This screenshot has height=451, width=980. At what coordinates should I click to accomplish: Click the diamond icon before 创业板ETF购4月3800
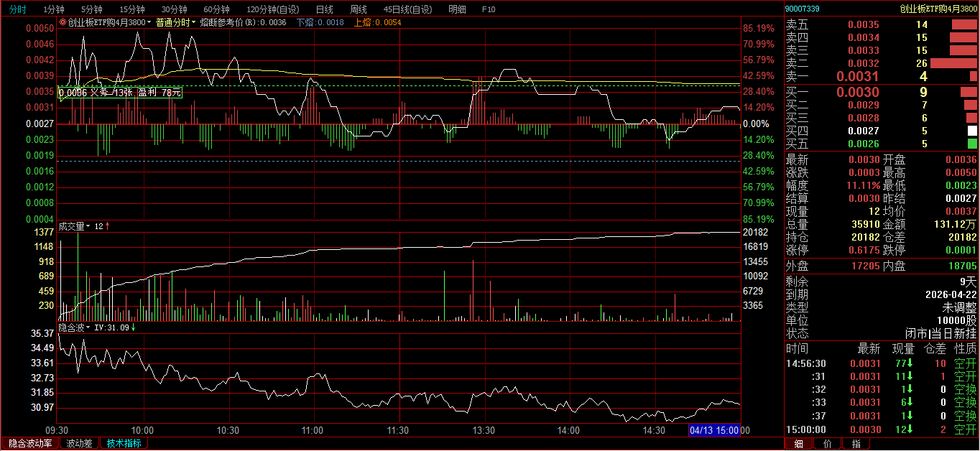pos(63,22)
